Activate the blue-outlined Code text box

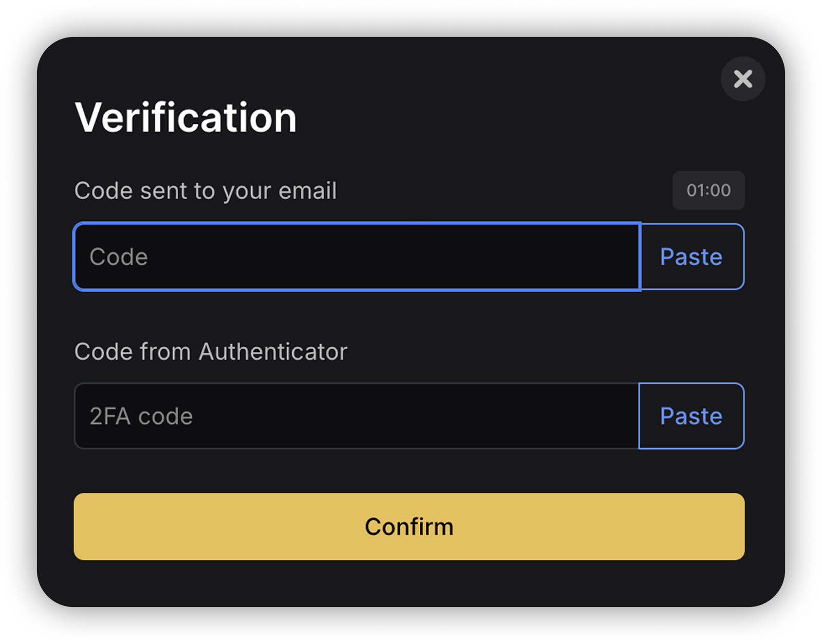click(x=357, y=257)
